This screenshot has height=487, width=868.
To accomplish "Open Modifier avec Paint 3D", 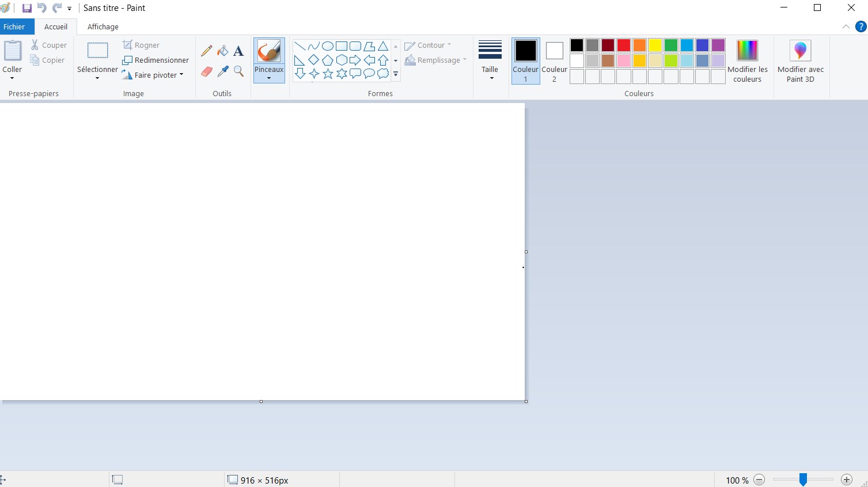I will click(800, 61).
